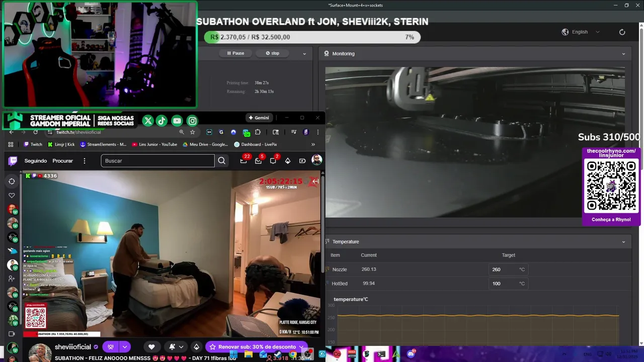The image size is (644, 362).
Task: Click the Windows Start button
Action: click(x=233, y=354)
